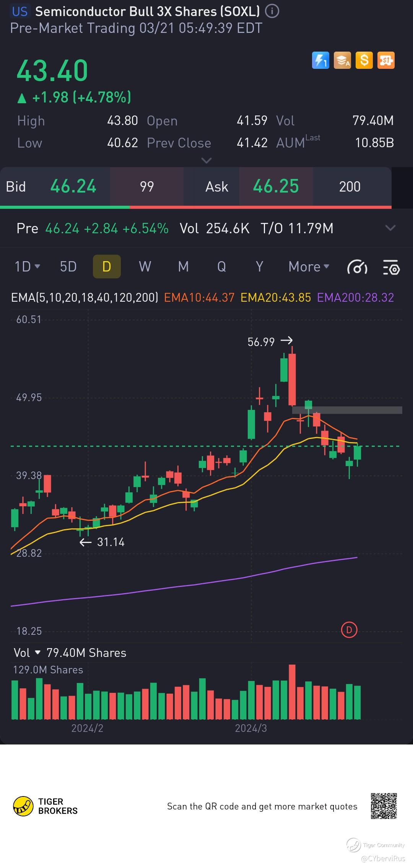Tap the stacked layers A icon
Viewport: 413px width, 868px height.
point(342,60)
